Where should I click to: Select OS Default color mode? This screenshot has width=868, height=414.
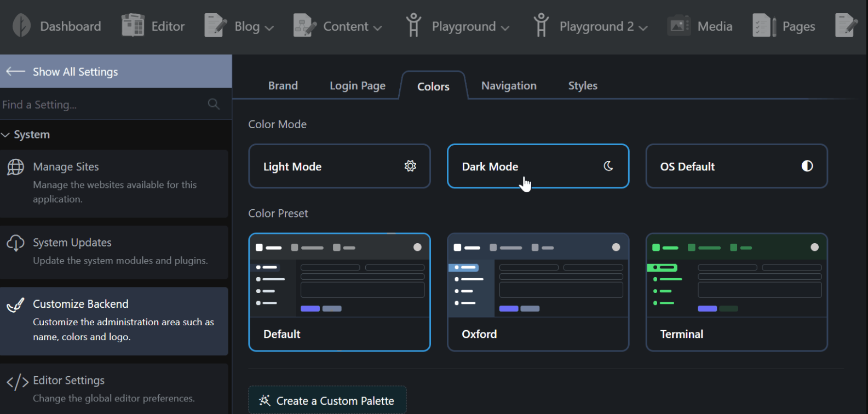coord(737,166)
